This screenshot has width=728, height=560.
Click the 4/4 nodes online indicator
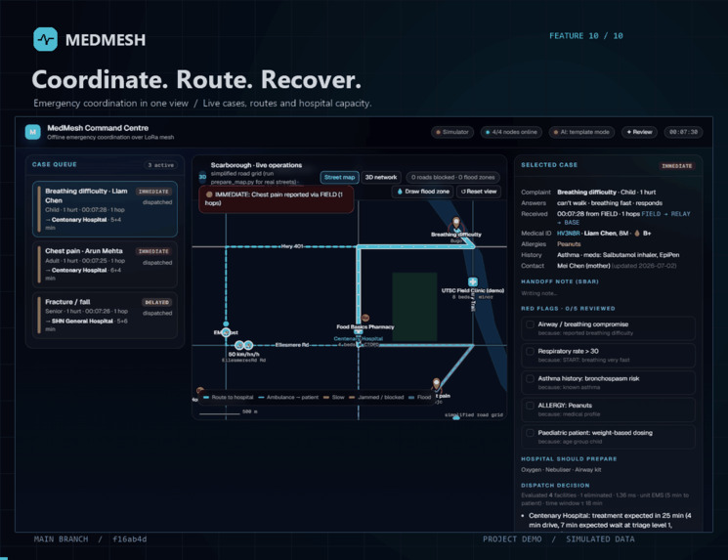pyautogui.click(x=511, y=132)
